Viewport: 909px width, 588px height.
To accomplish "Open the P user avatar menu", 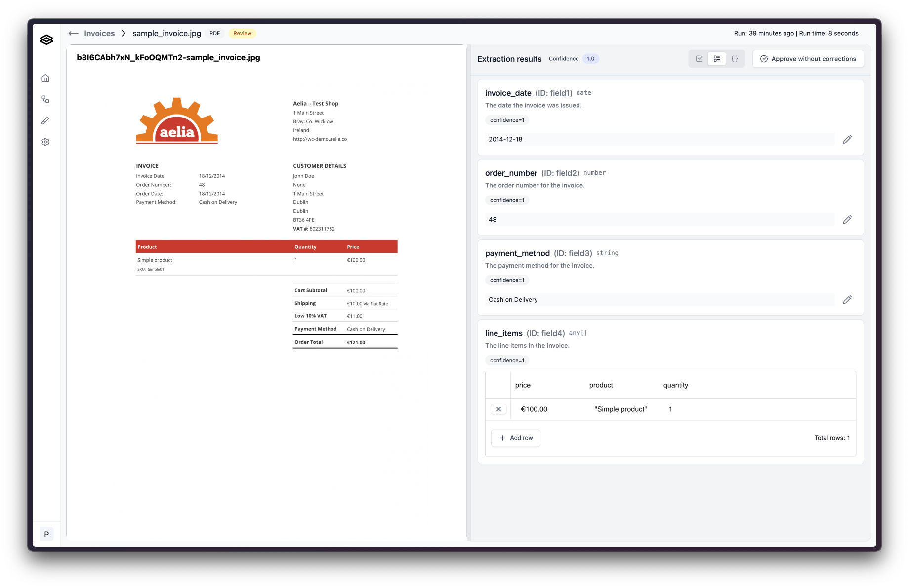I will point(46,534).
